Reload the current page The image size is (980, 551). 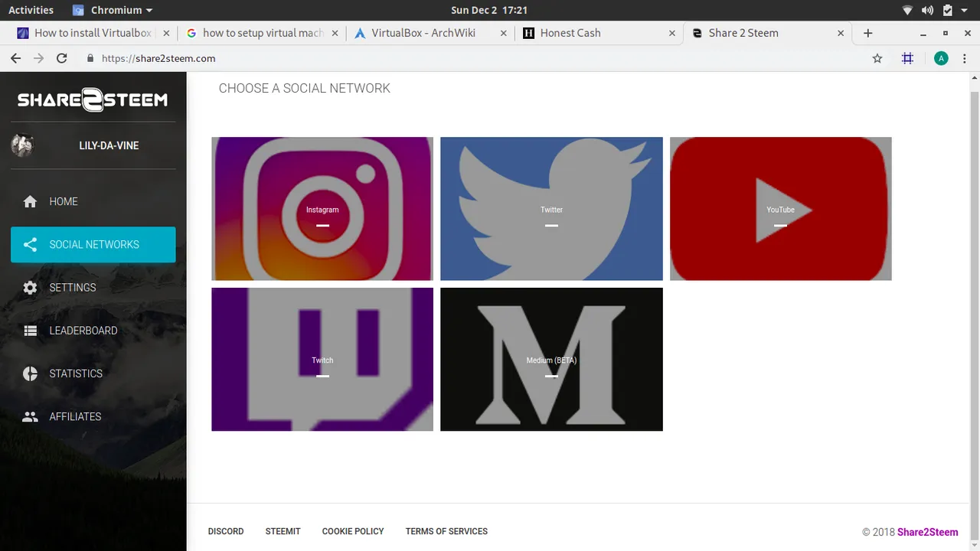(62, 58)
